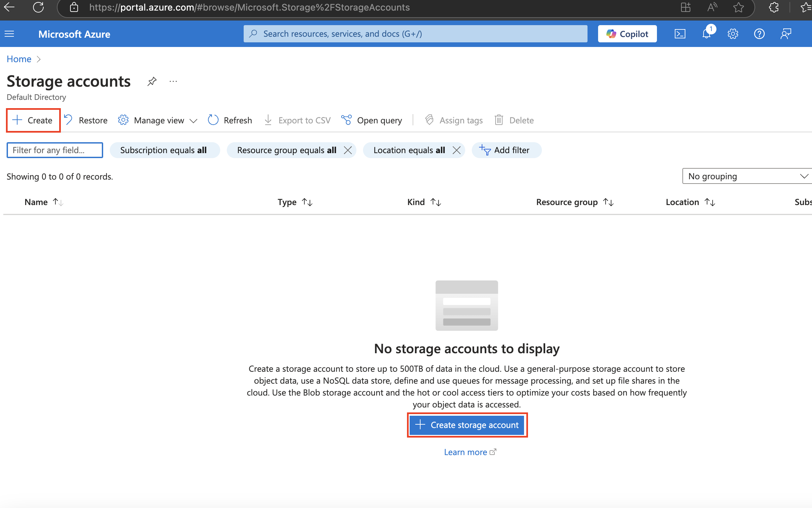The width and height of the screenshot is (812, 508).
Task: Go back using the browser back arrow
Action: pos(9,7)
